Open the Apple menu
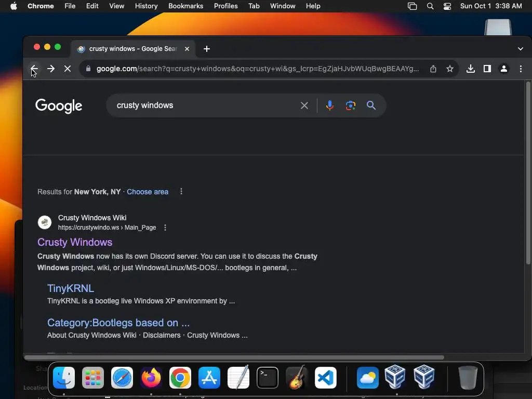This screenshot has width=532, height=399. click(14, 6)
